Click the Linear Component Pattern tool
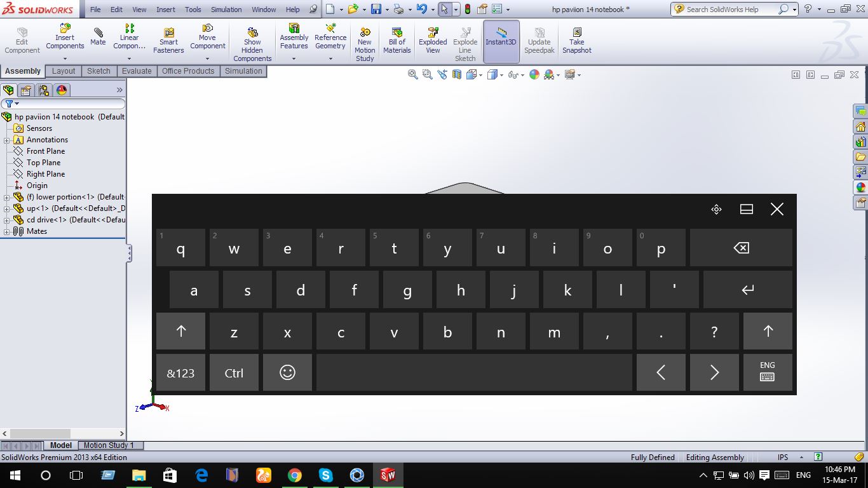 [x=130, y=37]
